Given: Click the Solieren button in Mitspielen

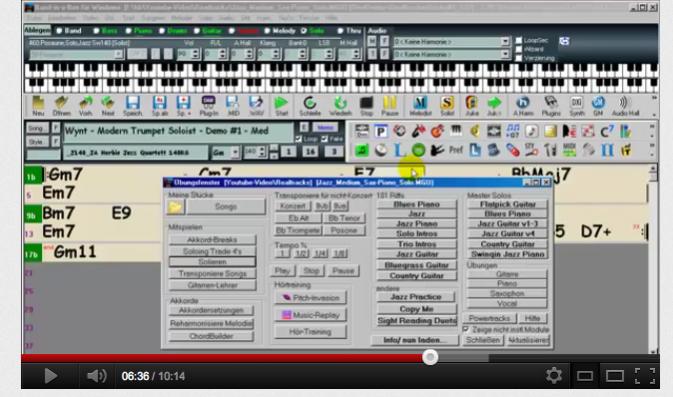Looking at the screenshot, I should tap(212, 262).
